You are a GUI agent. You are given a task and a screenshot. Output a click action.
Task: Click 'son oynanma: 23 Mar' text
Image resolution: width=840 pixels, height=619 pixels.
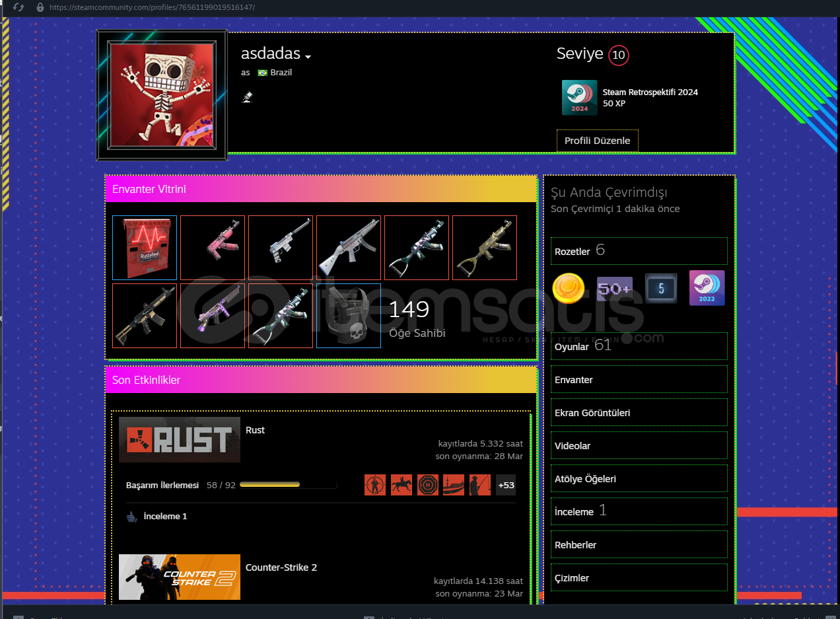pyautogui.click(x=479, y=594)
